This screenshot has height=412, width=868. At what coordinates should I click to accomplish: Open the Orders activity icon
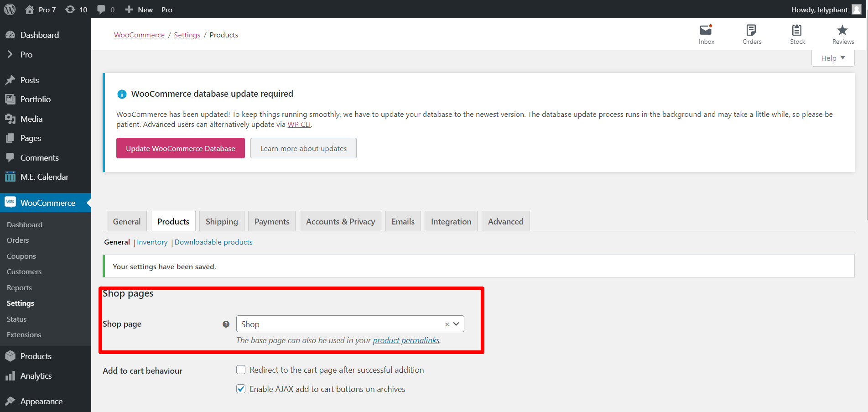[x=751, y=30]
